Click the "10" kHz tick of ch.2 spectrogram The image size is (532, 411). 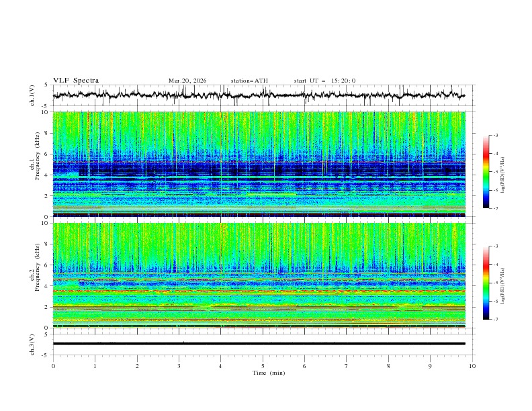[46, 223]
